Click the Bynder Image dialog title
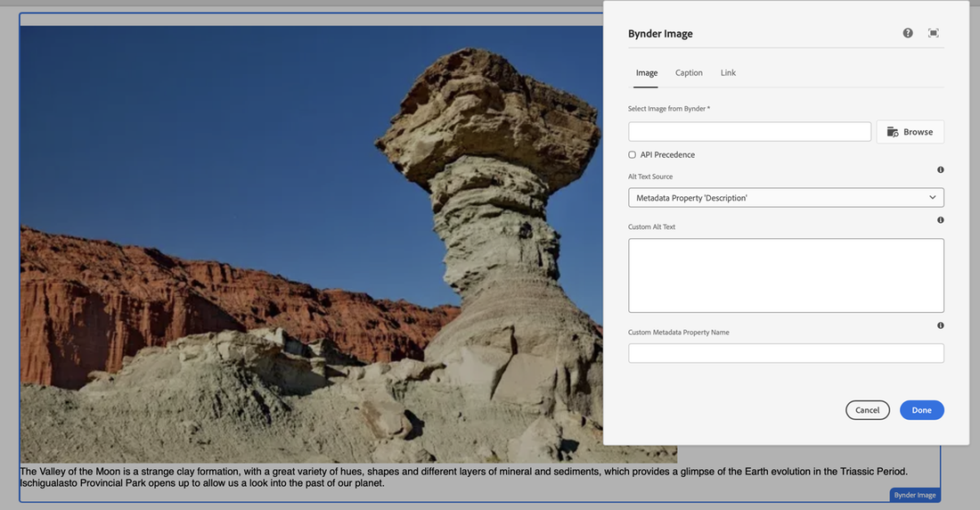 660,34
